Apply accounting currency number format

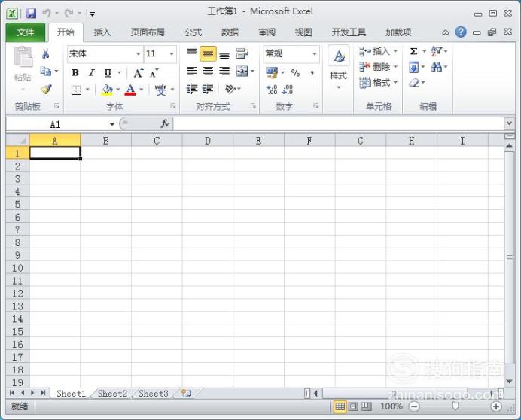click(272, 73)
